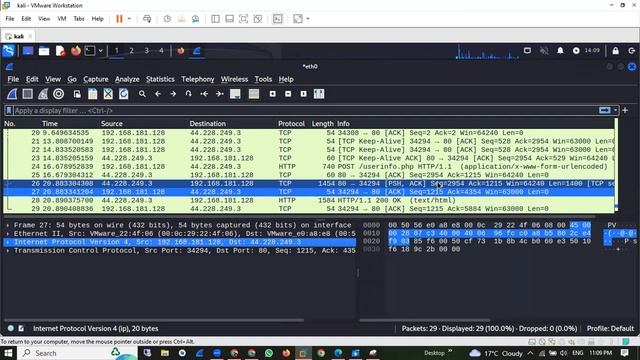The width and height of the screenshot is (640, 360).
Task: Open Statistics menu
Action: click(160, 79)
